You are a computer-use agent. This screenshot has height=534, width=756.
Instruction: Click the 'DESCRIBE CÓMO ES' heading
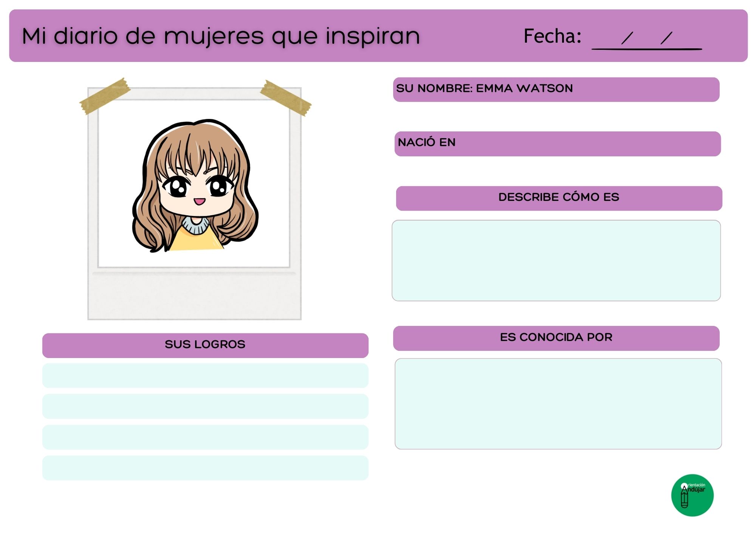point(559,198)
